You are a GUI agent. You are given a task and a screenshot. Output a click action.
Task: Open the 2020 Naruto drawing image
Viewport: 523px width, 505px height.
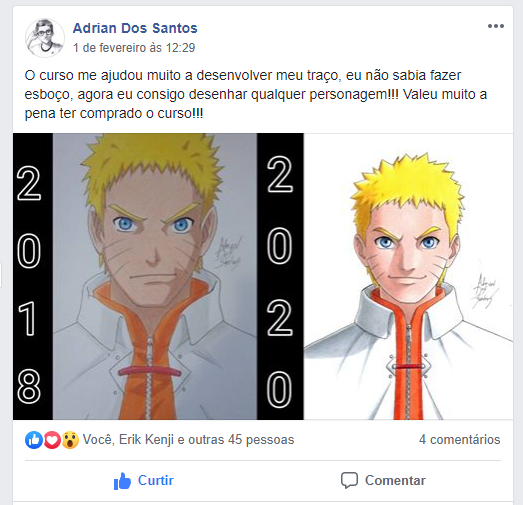pyautogui.click(x=408, y=277)
